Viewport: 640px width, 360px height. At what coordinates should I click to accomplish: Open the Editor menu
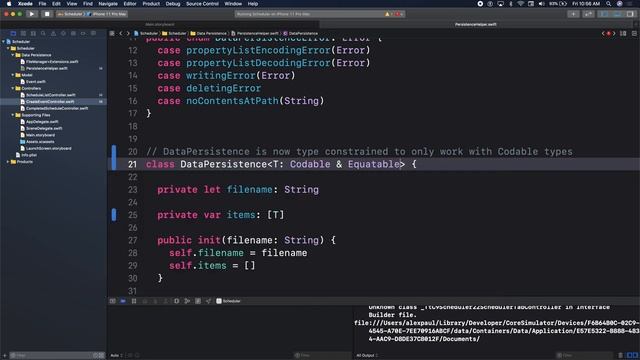tap(130, 4)
